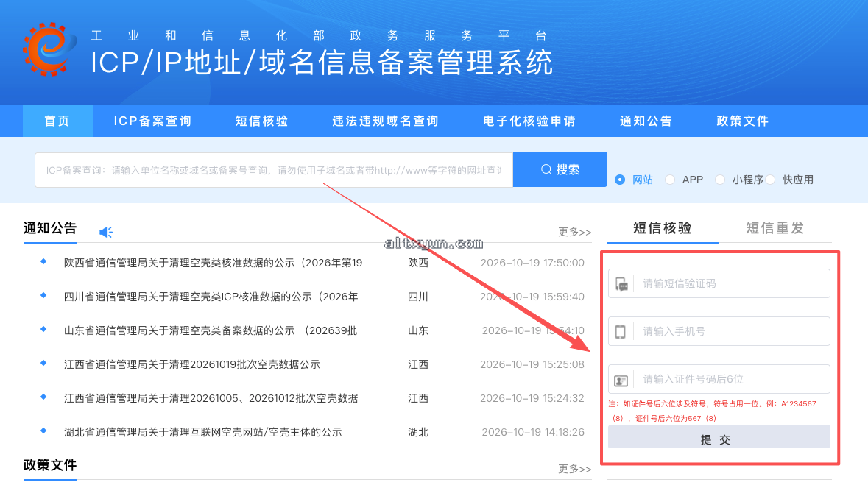The image size is (868, 485).
Task: Open 通知公告 in the navigation bar
Action: (646, 121)
